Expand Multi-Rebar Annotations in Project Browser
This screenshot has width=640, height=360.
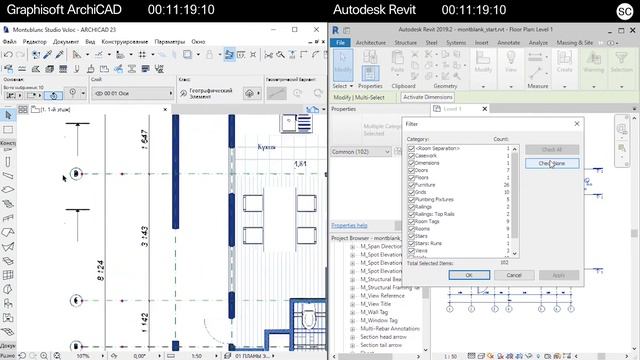point(353,329)
